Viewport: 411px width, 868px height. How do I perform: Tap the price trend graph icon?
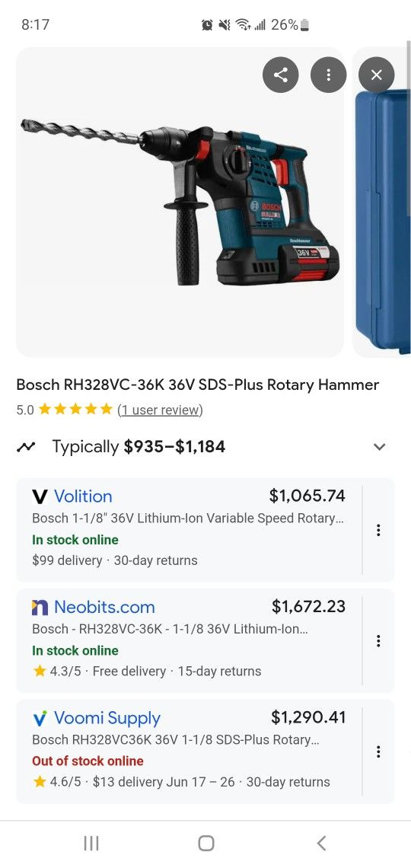pos(25,447)
